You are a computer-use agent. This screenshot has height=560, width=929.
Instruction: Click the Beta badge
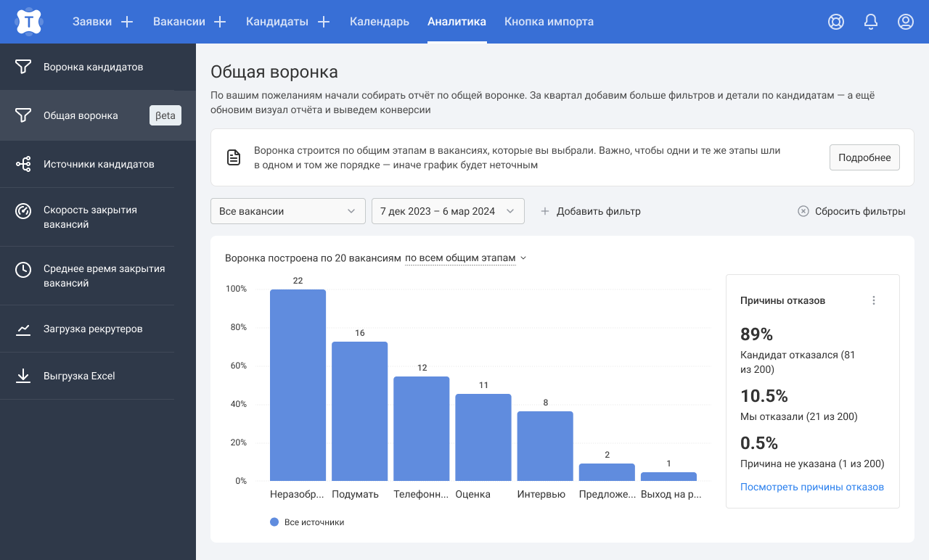165,115
